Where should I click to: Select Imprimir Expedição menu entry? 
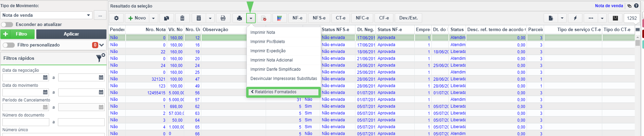283,51
